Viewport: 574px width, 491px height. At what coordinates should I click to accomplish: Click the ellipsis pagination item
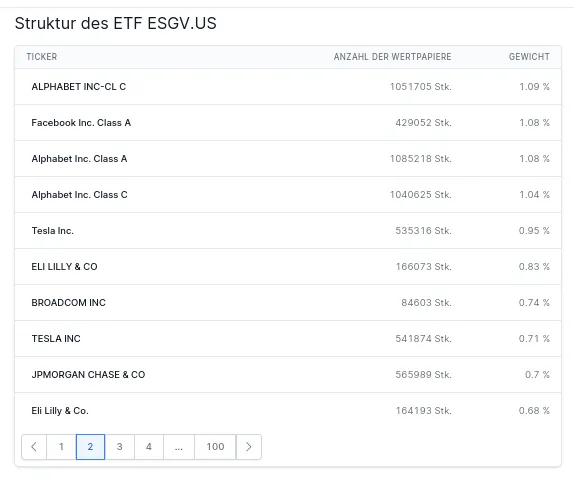click(179, 447)
